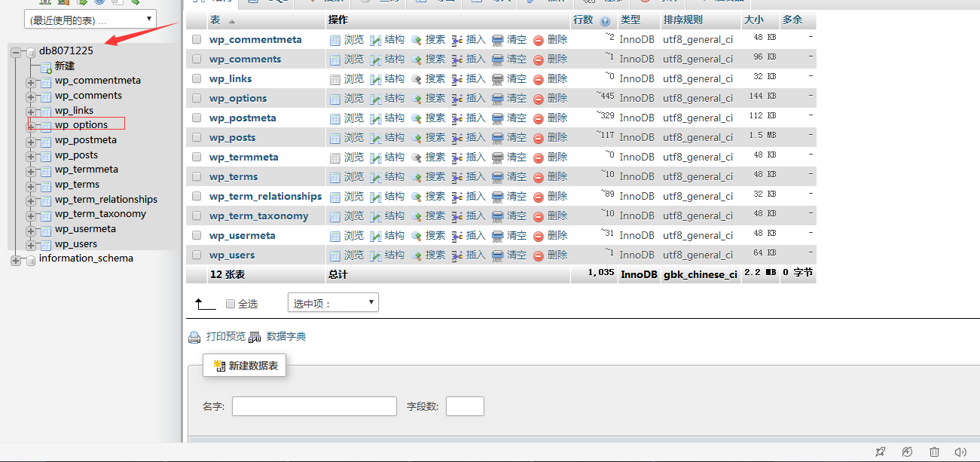Click the 字段数 column count input field

(x=465, y=406)
